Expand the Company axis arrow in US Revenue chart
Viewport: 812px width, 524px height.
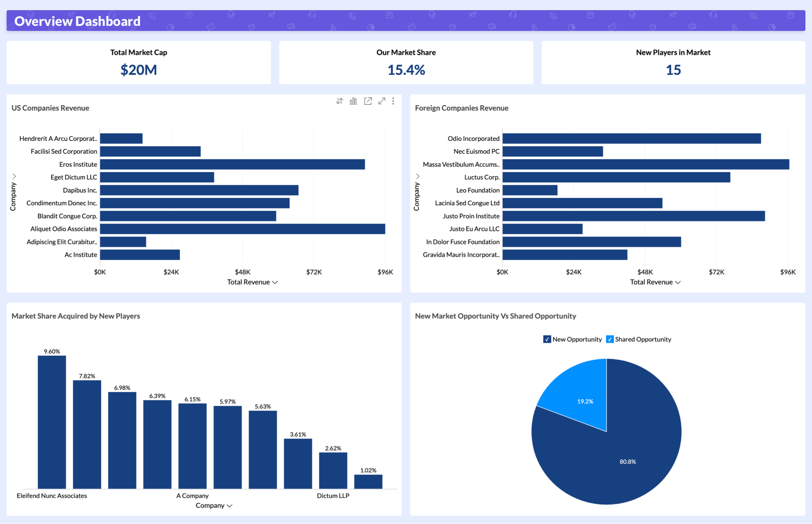(14, 176)
